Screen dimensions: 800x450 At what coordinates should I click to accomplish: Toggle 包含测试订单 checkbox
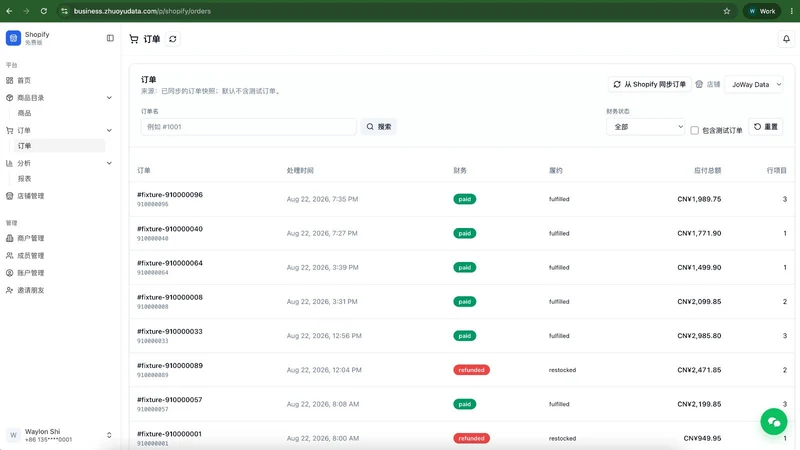pyautogui.click(x=694, y=130)
